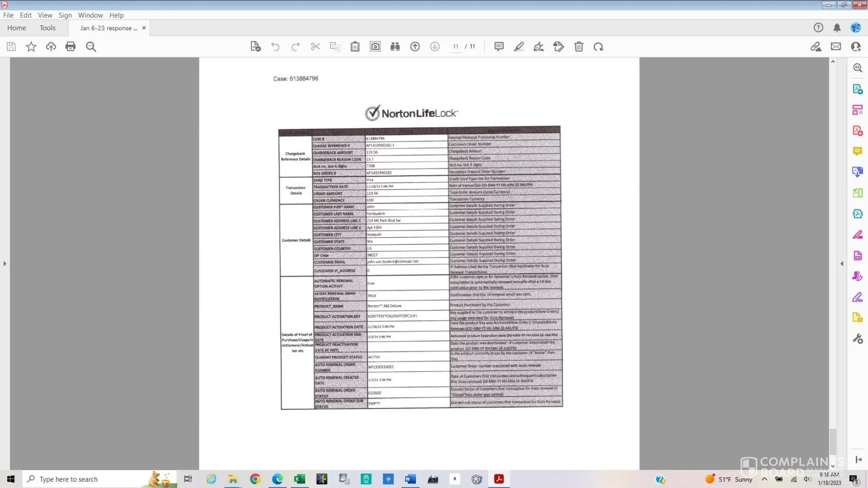Send file by email envelope icon
868x488 pixels.
point(836,47)
